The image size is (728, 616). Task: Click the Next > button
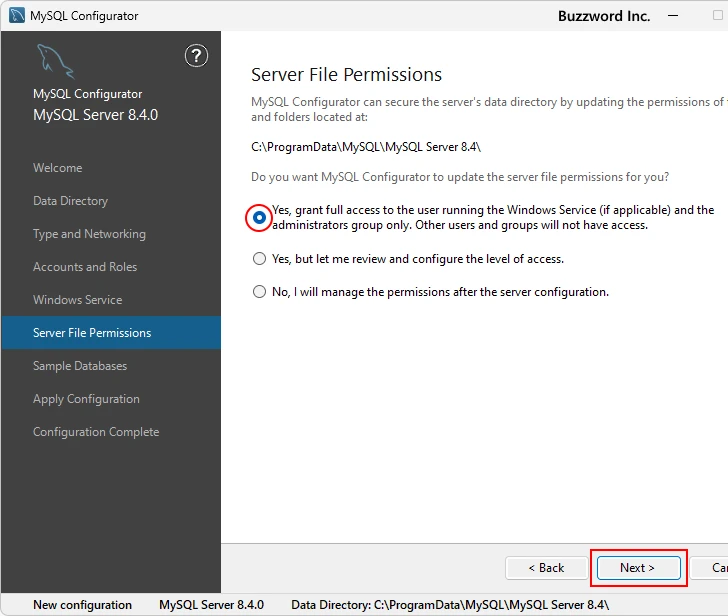(638, 568)
